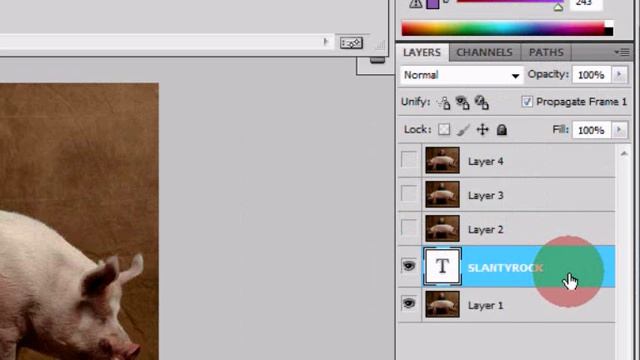Click the layers list scroll up arrow
640x360 pixels.
[x=624, y=153]
